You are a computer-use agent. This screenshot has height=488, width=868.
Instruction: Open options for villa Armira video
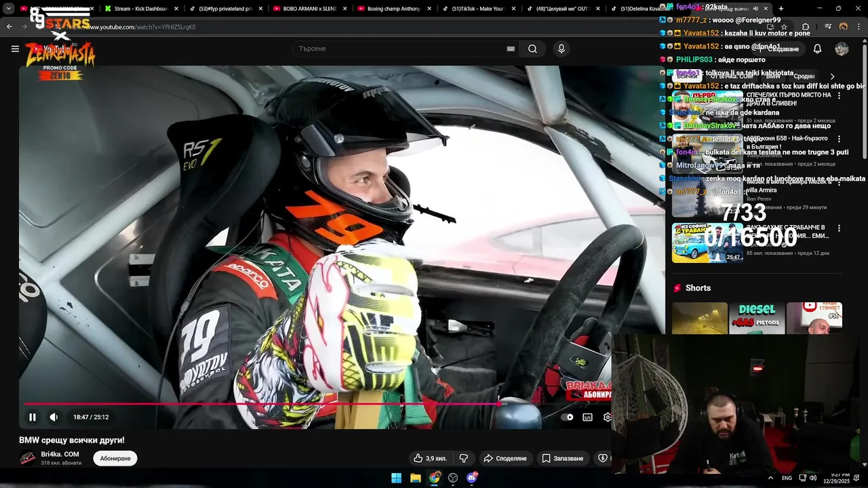click(839, 182)
